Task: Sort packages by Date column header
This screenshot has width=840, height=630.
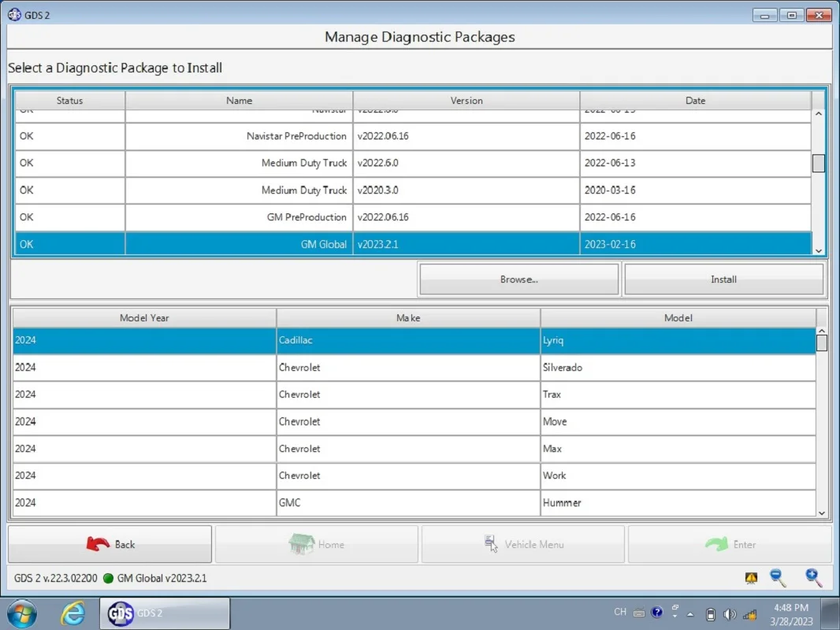Action: click(x=695, y=101)
